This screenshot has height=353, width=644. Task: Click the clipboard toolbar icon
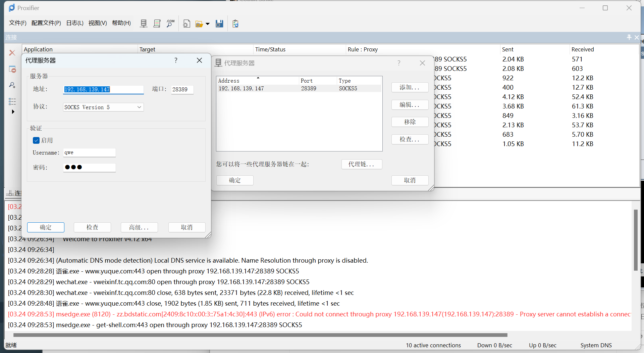click(235, 24)
